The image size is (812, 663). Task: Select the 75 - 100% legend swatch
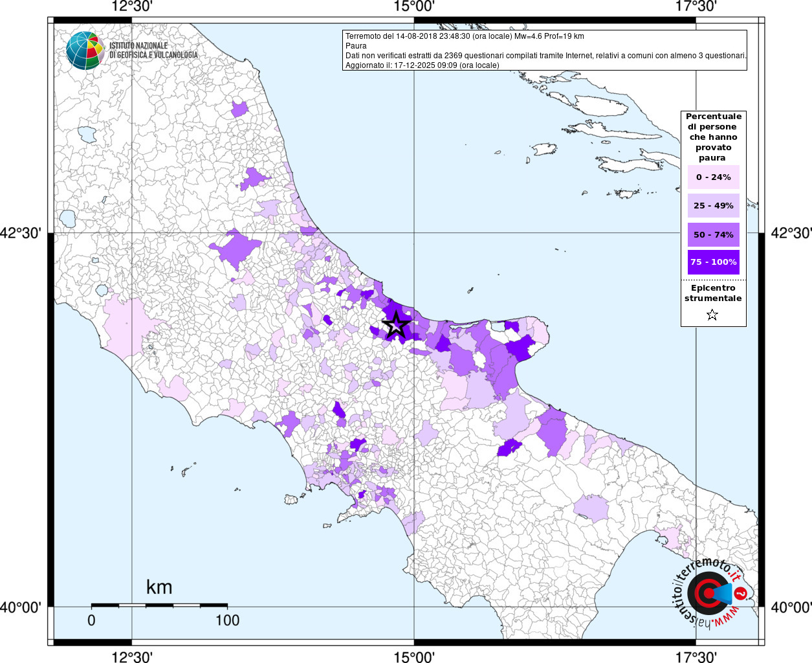(x=714, y=262)
